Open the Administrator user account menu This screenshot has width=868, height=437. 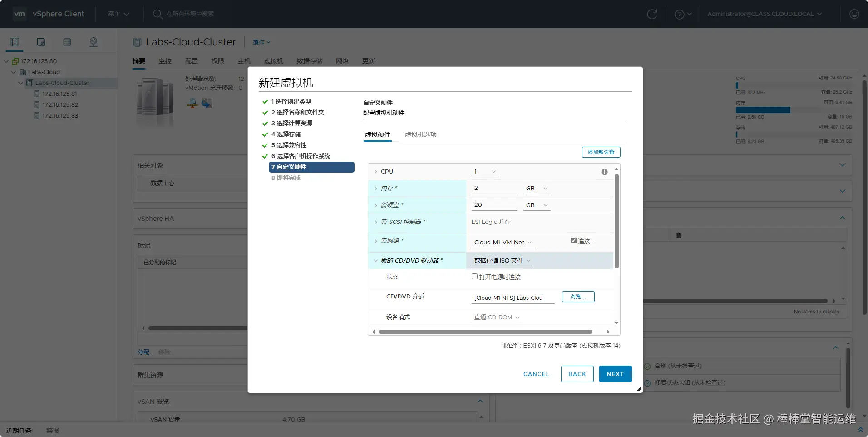(x=764, y=14)
